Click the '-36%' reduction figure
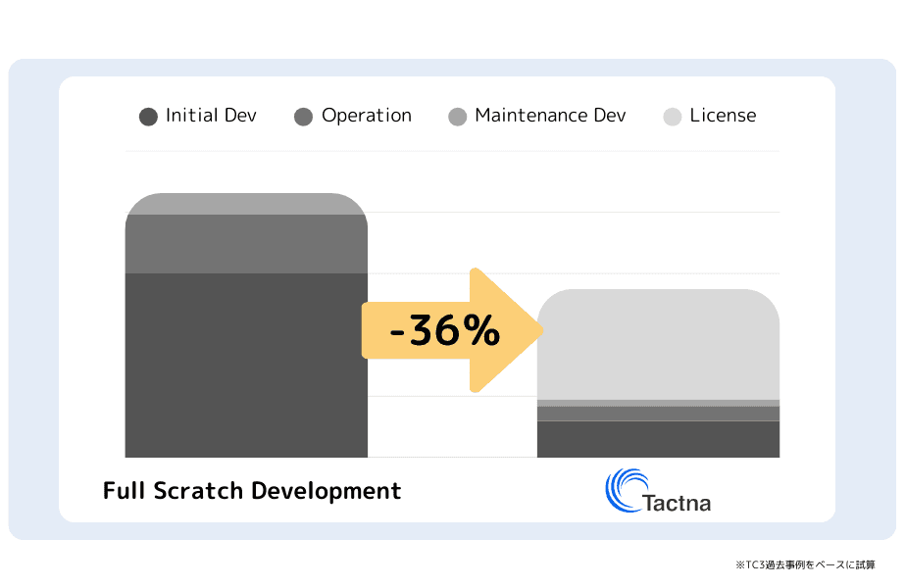Image resolution: width=905 pixels, height=588 pixels. point(444,330)
